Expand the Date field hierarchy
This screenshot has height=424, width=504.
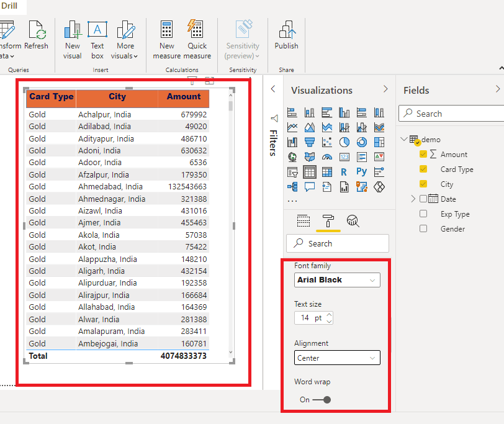(x=413, y=199)
